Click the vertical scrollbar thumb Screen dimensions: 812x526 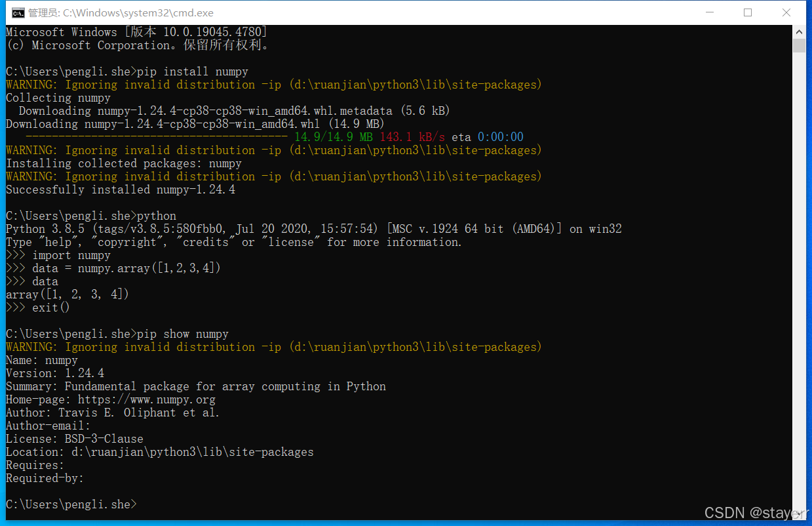pos(799,45)
